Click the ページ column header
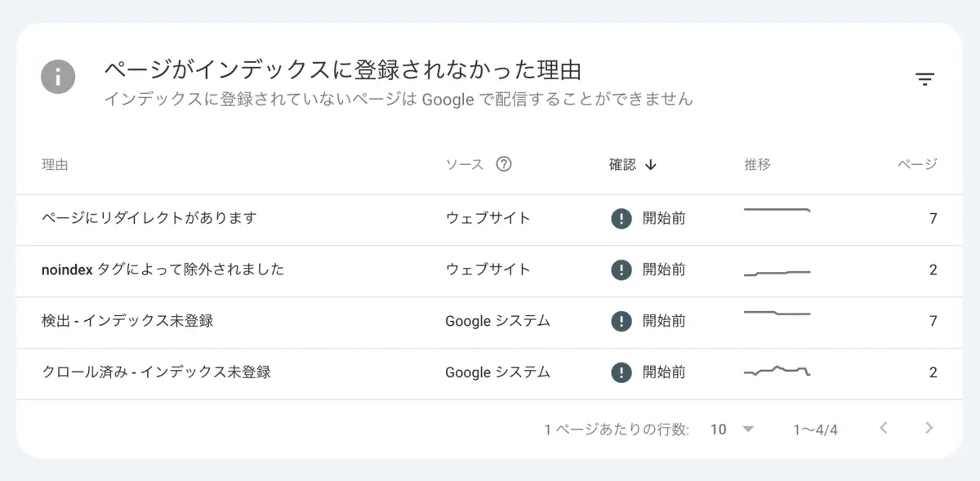The width and height of the screenshot is (980, 481). [x=917, y=164]
